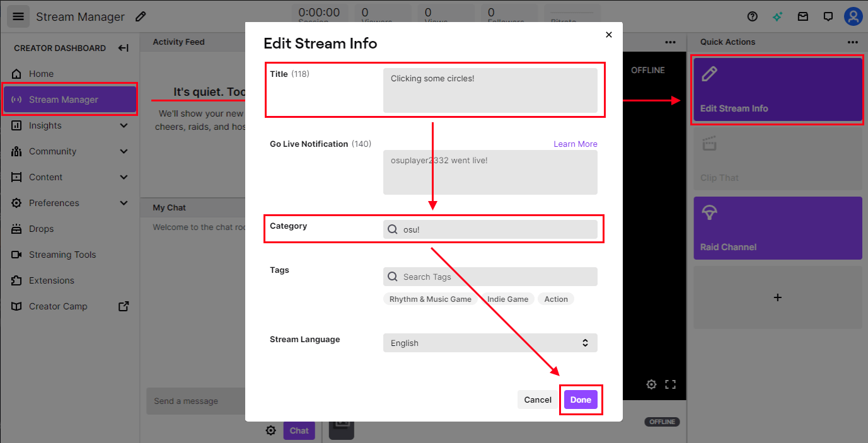Select the Rhythm & Music Game tag
Image resolution: width=868 pixels, height=443 pixels.
coord(431,299)
